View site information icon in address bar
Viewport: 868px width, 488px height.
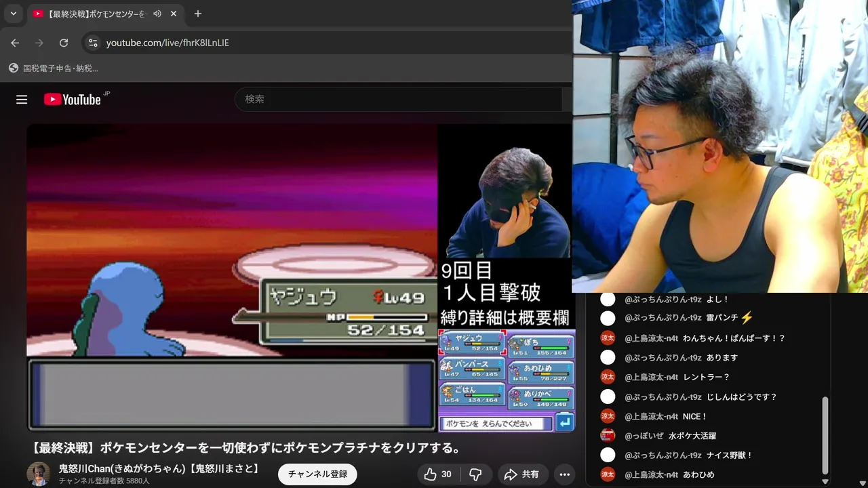(x=94, y=43)
